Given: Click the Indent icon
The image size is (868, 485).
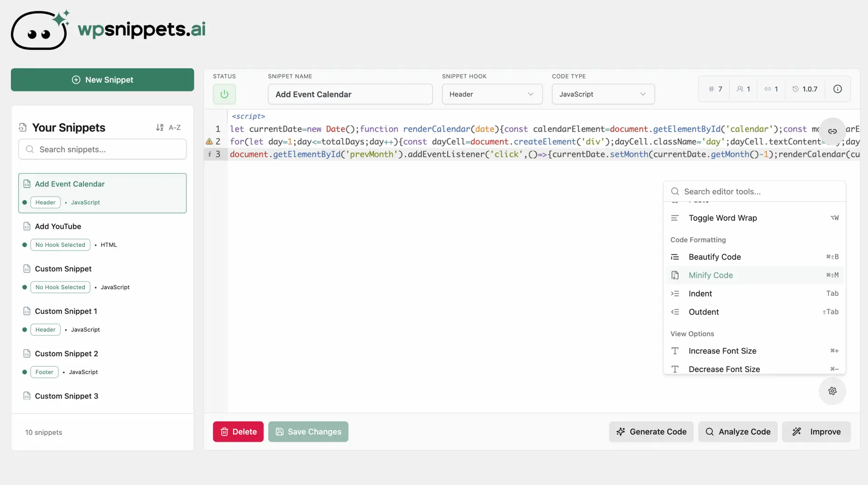Looking at the screenshot, I should 675,294.
